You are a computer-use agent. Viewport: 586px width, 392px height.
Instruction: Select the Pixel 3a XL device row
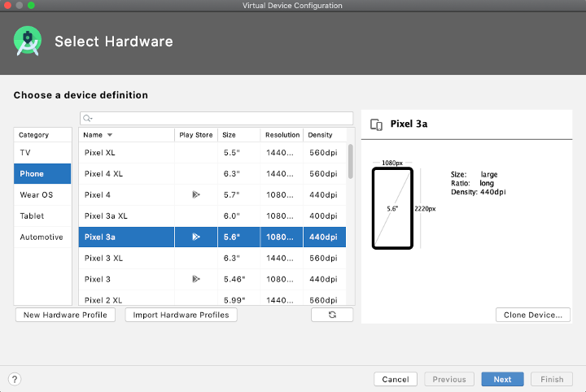tap(212, 216)
